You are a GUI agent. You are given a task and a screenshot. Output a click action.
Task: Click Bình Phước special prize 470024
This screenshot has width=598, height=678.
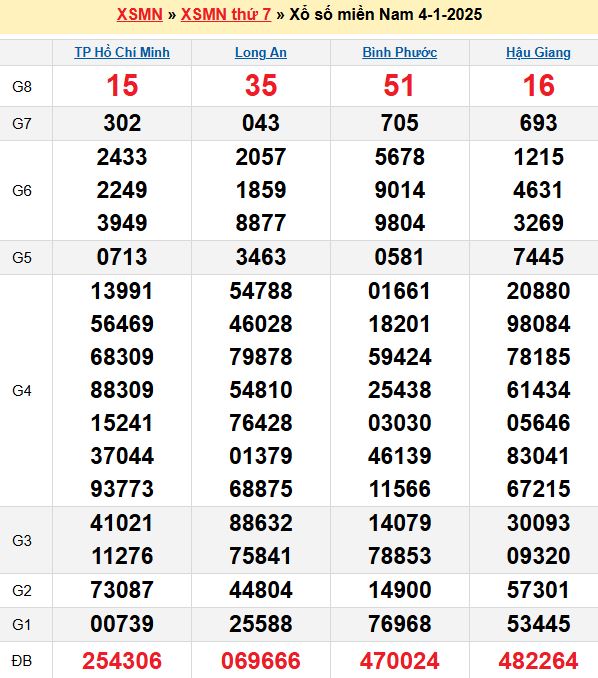(x=400, y=661)
